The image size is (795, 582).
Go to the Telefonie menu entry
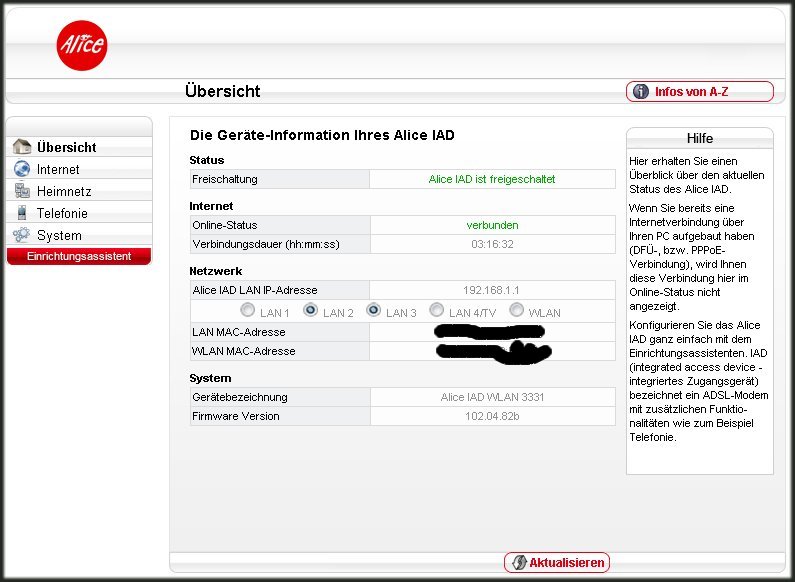(x=62, y=213)
